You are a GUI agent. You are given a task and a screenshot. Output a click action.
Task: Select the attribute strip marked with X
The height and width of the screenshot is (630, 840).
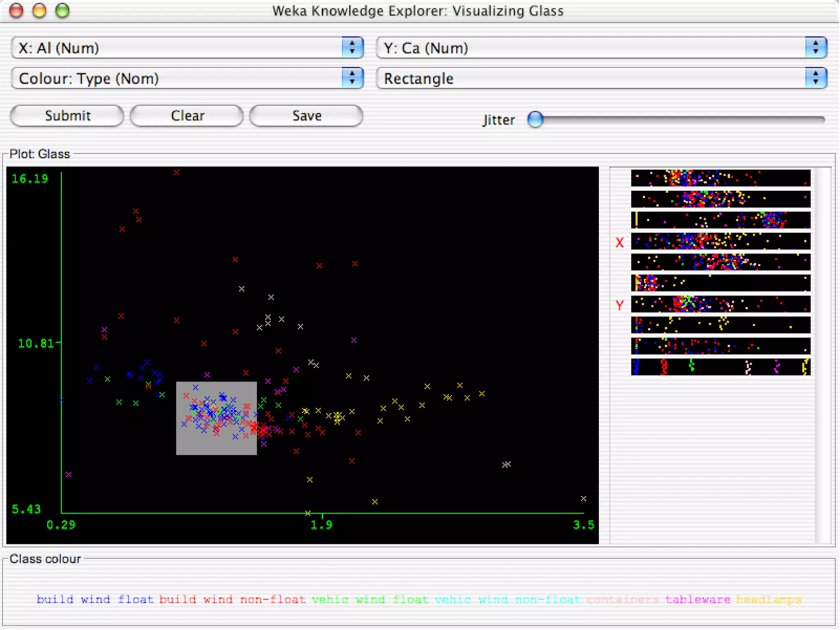pos(720,241)
